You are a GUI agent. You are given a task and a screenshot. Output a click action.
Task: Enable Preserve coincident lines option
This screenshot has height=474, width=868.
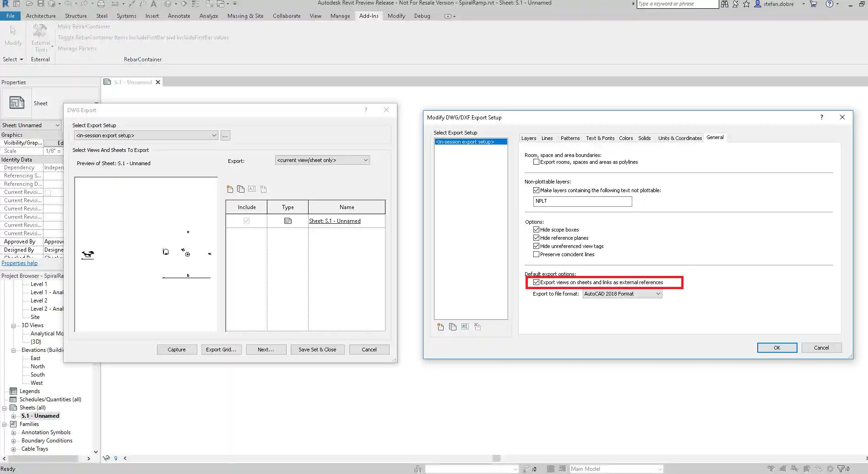536,254
